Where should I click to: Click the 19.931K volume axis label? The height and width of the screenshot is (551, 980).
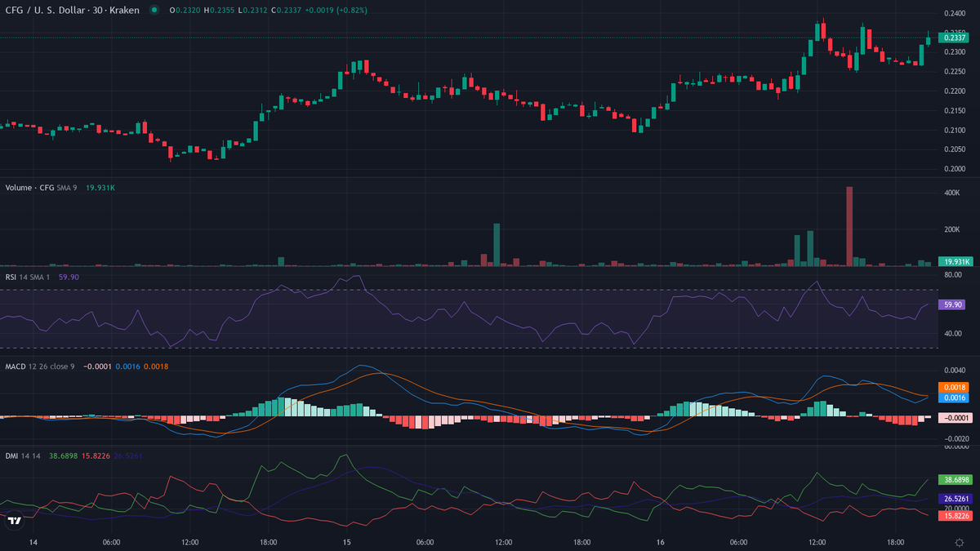coord(955,261)
